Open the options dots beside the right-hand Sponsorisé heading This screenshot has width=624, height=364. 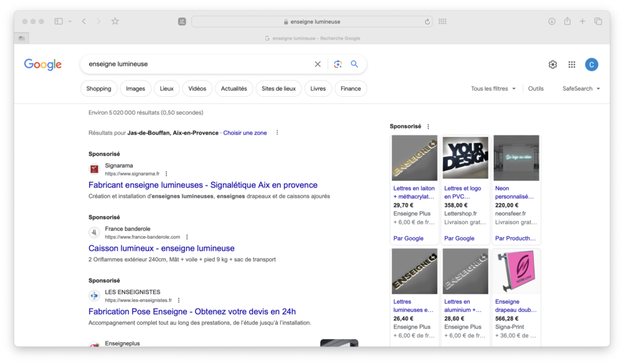428,127
